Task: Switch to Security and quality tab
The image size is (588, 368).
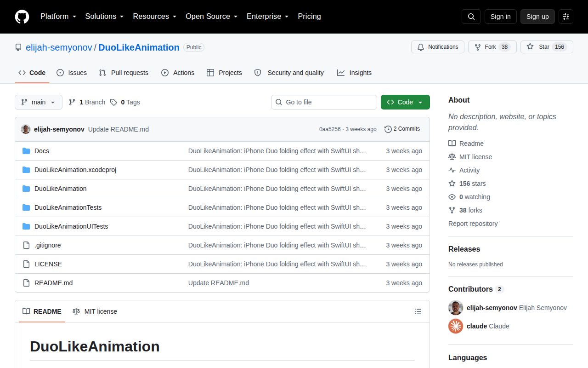Action: click(x=289, y=73)
